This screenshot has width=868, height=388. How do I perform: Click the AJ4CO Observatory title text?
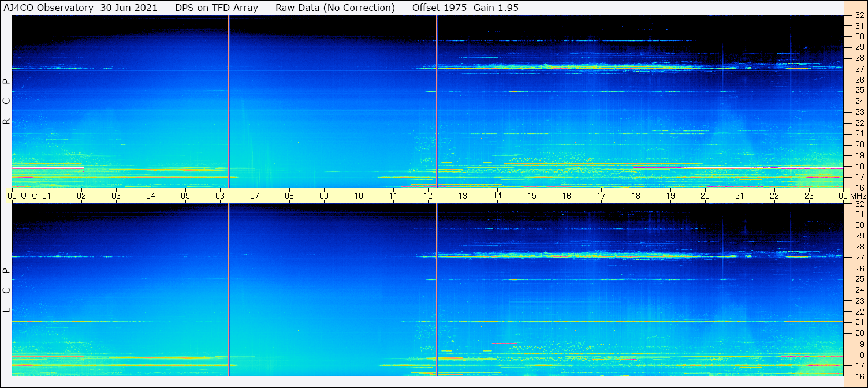click(x=49, y=8)
